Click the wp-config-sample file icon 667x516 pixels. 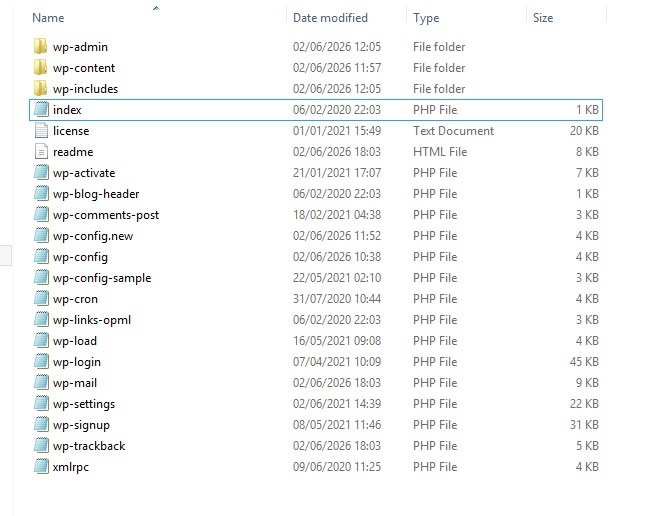41,278
